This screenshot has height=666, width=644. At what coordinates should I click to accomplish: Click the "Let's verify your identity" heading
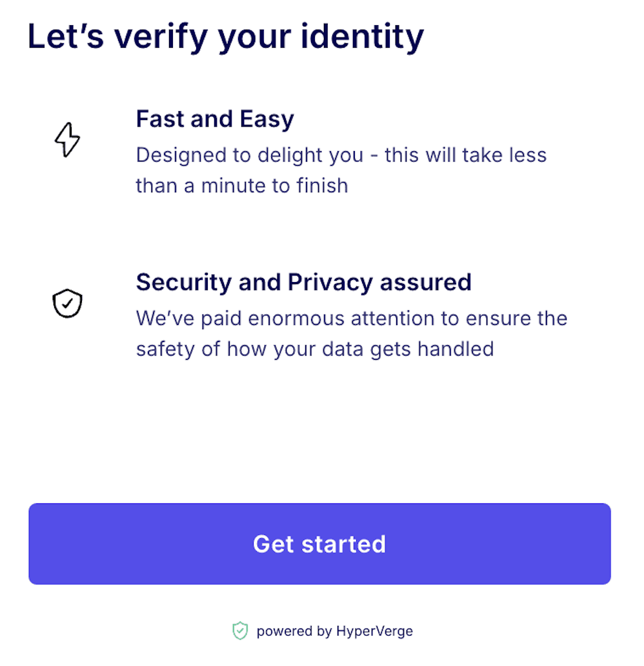tap(226, 37)
